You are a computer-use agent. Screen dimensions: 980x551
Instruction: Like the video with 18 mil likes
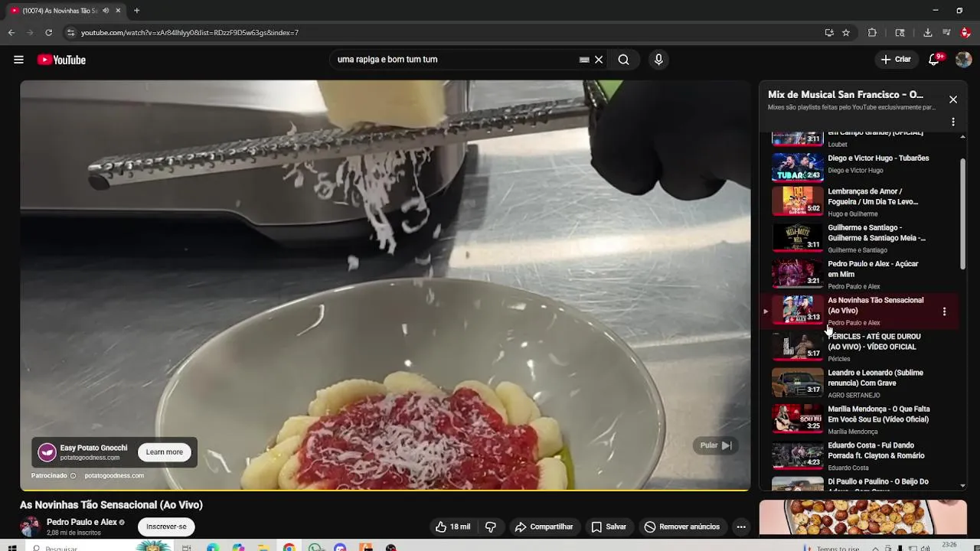point(453,527)
